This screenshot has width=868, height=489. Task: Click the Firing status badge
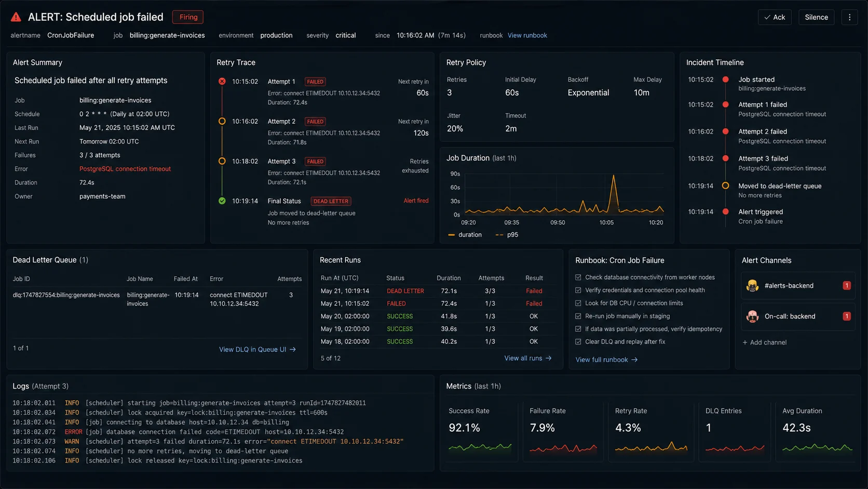click(188, 17)
